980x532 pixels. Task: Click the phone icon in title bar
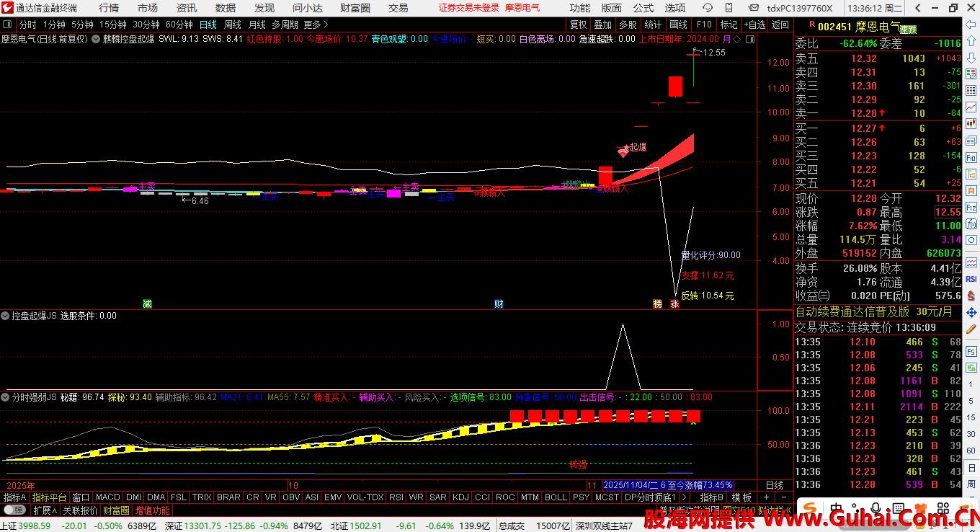(x=729, y=8)
